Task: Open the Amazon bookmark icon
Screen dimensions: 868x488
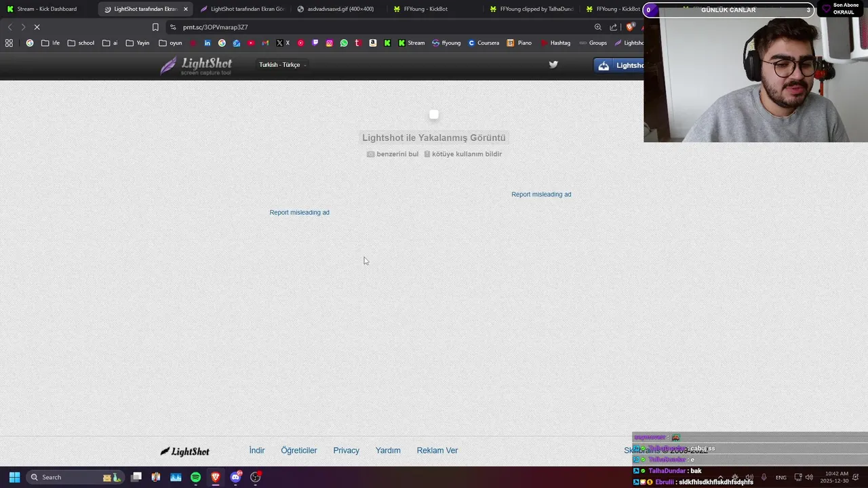Action: click(373, 43)
